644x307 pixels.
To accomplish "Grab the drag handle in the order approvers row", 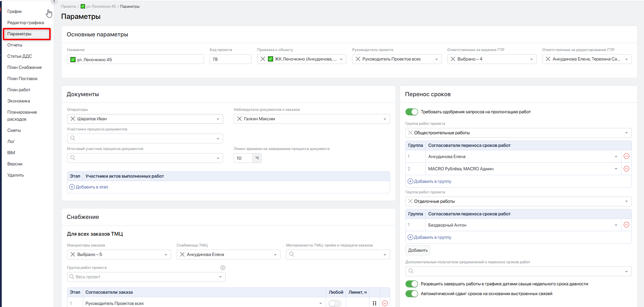I will pyautogui.click(x=374, y=303).
